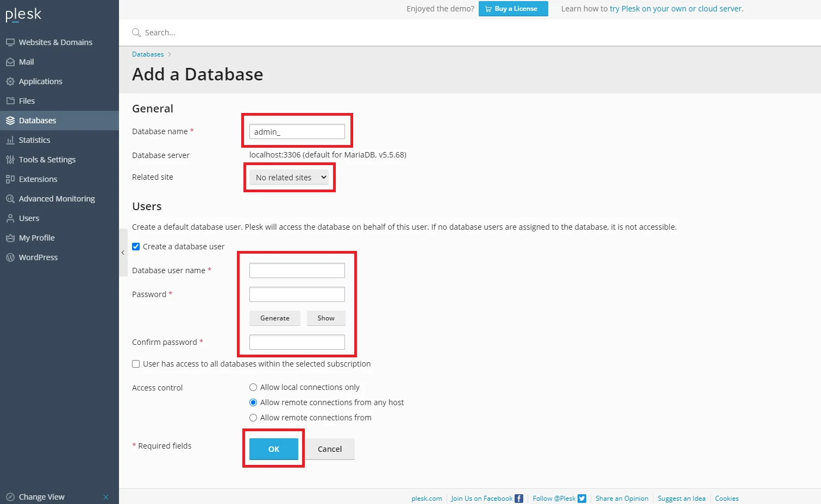Click the Generate password button
The width and height of the screenshot is (821, 504).
coord(274,318)
